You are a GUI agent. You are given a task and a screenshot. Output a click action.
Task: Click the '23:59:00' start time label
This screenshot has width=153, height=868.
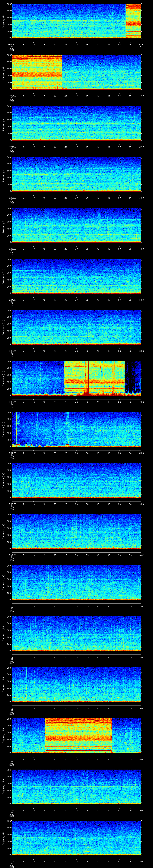(12, 44)
